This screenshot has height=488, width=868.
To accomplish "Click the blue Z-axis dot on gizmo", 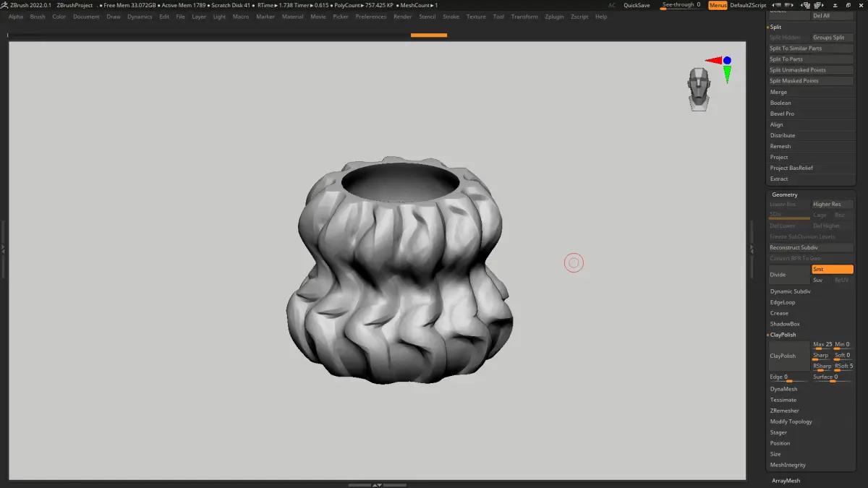I will click(x=727, y=61).
